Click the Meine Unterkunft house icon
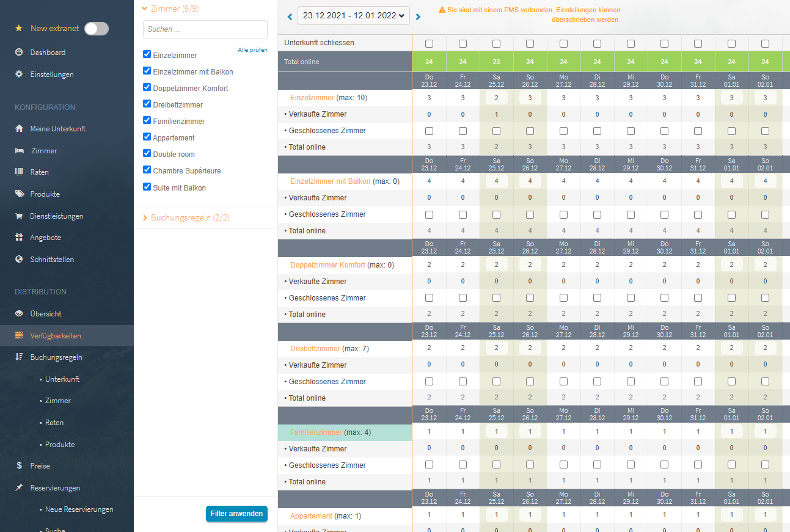Viewport: 790px width, 532px height. tap(19, 129)
